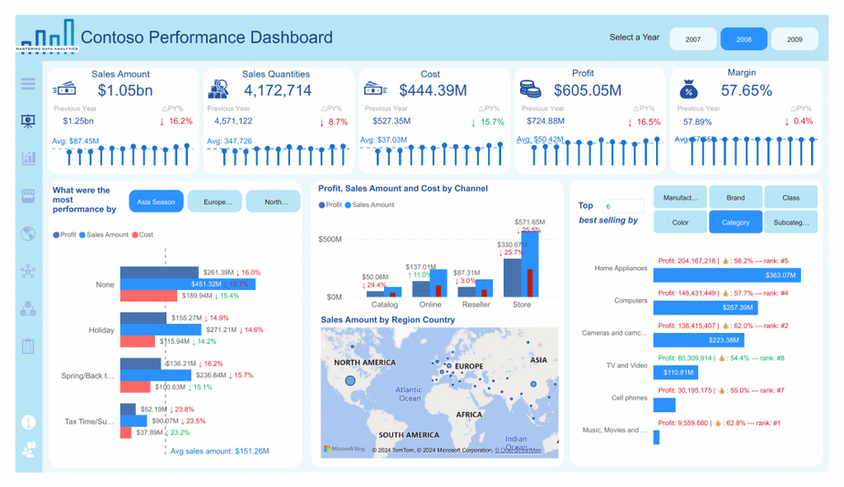The image size is (844, 487).
Task: Open the user help icon at sidebar bottom
Action: coord(28,450)
